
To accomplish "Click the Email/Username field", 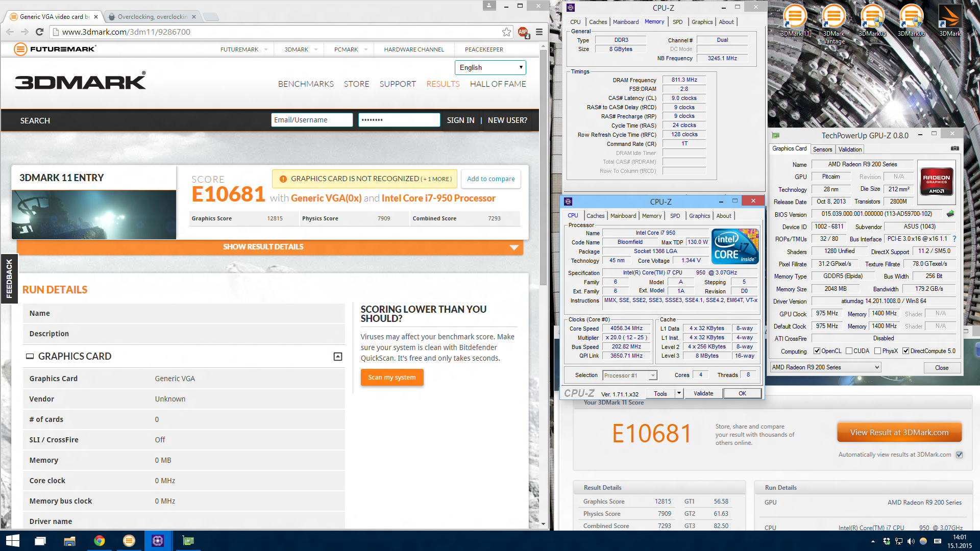I will point(311,120).
